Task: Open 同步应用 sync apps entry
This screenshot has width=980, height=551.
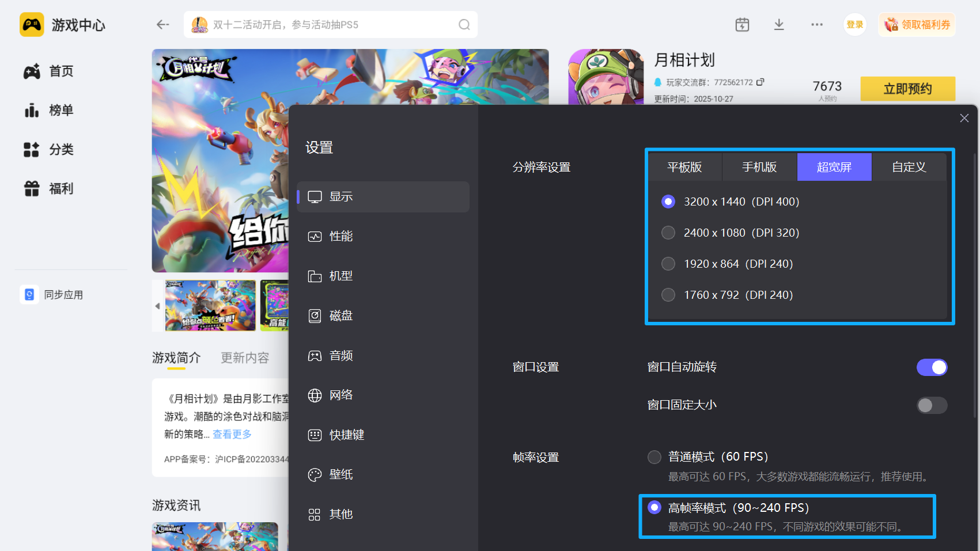Action: tap(53, 295)
